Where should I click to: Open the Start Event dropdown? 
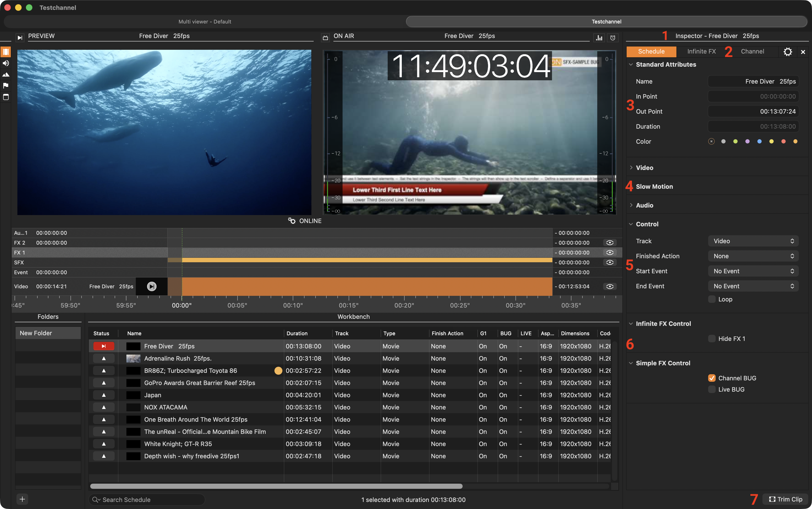click(753, 271)
